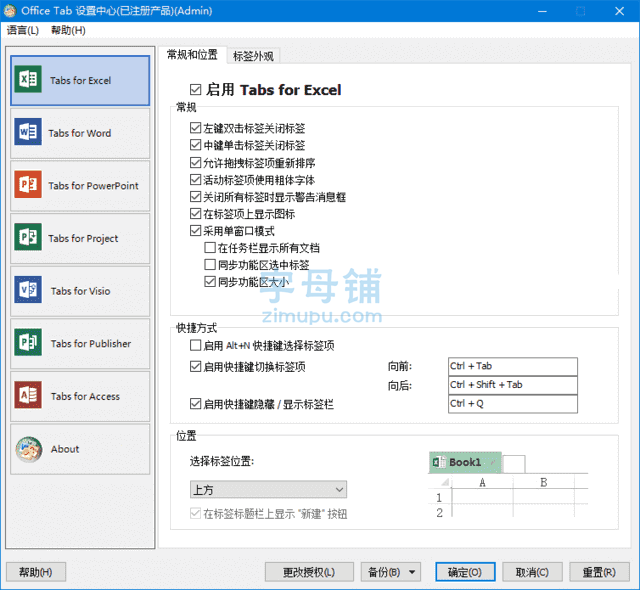Viewport: 640px width, 590px height.
Task: Click the 更改授权(L) button
Action: [x=309, y=572]
